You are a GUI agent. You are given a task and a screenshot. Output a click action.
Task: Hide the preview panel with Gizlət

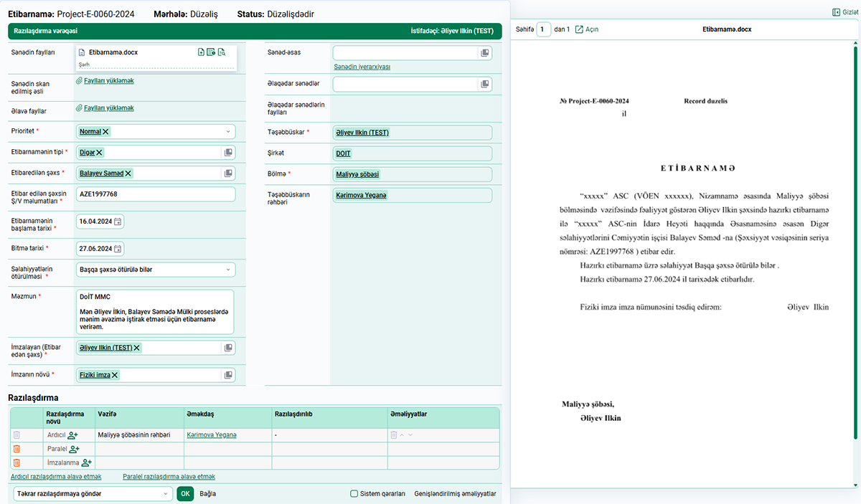click(845, 12)
